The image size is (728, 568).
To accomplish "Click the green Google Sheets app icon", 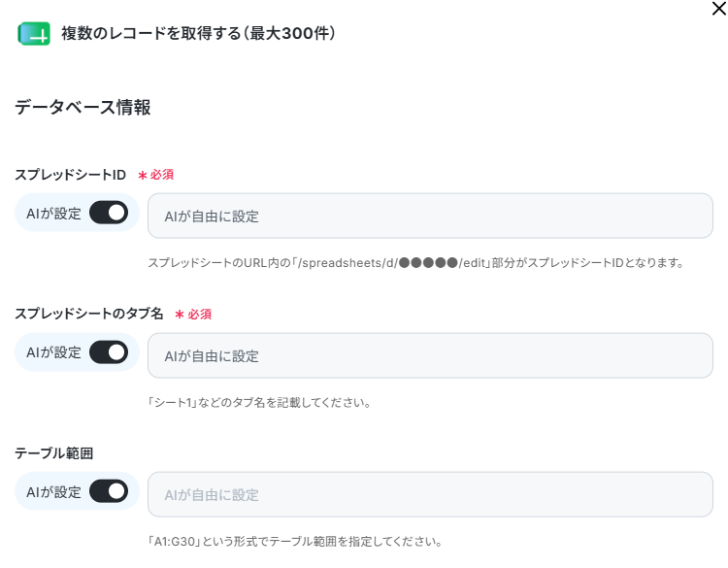I will tap(34, 33).
